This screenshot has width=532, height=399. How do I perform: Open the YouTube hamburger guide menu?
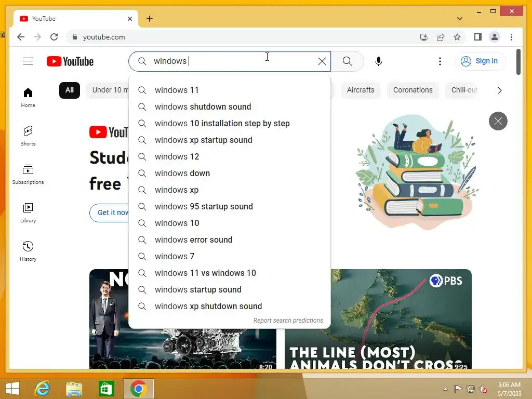(28, 61)
